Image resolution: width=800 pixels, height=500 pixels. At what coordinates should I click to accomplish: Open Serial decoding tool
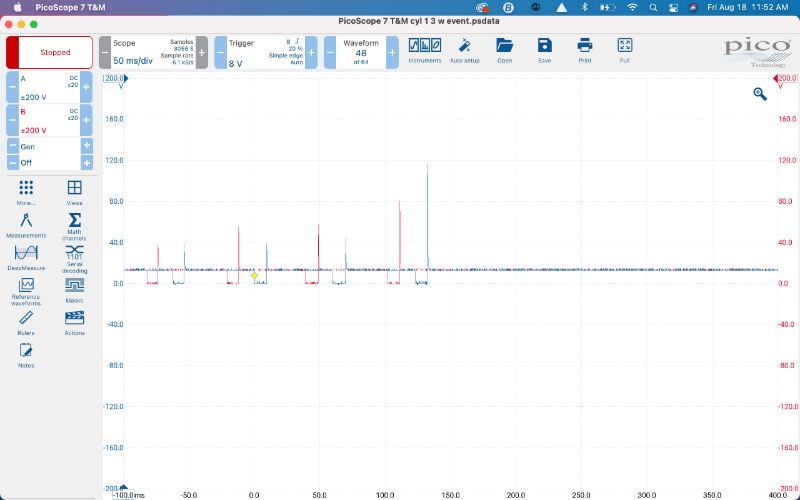click(74, 256)
